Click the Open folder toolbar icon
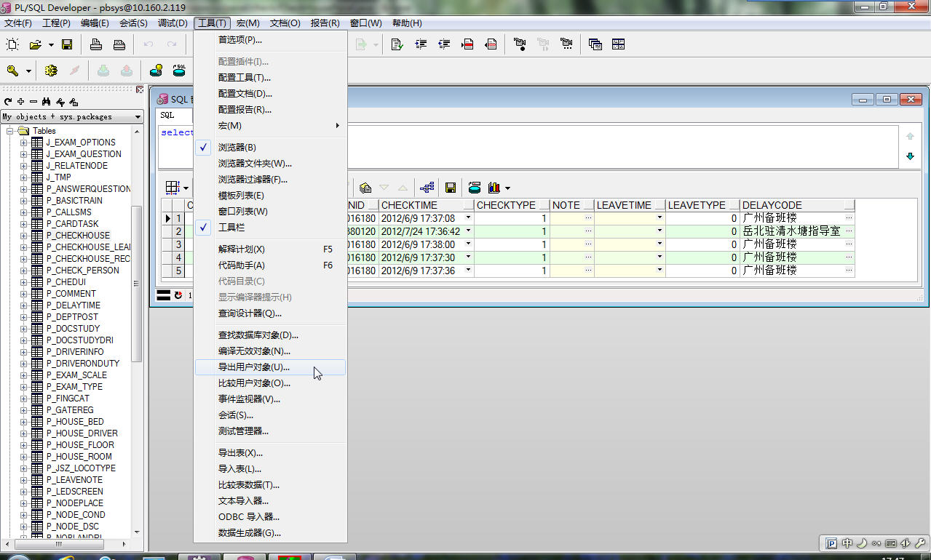This screenshot has width=931, height=560. click(35, 44)
